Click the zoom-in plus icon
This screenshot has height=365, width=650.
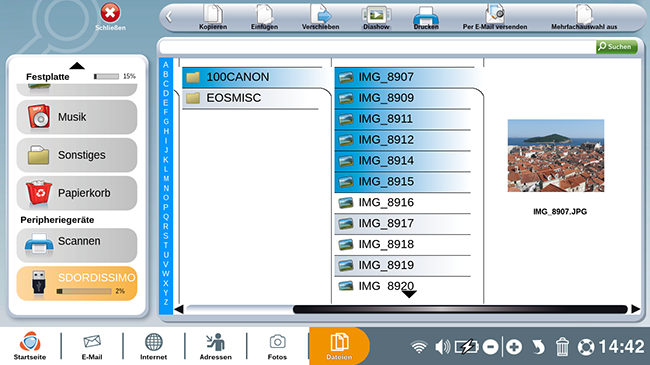click(514, 347)
